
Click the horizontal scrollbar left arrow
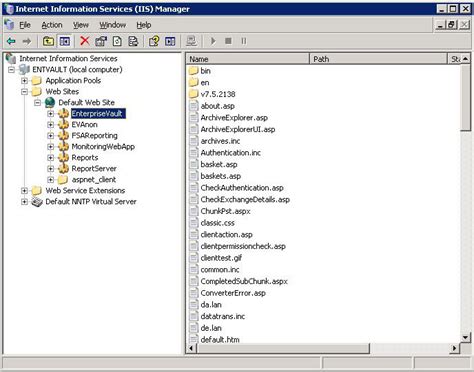[x=191, y=348]
